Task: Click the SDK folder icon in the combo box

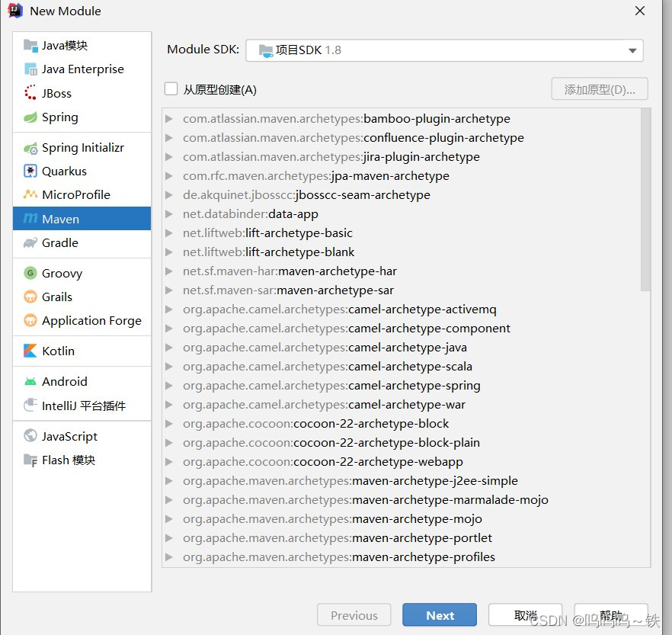Action: point(266,50)
